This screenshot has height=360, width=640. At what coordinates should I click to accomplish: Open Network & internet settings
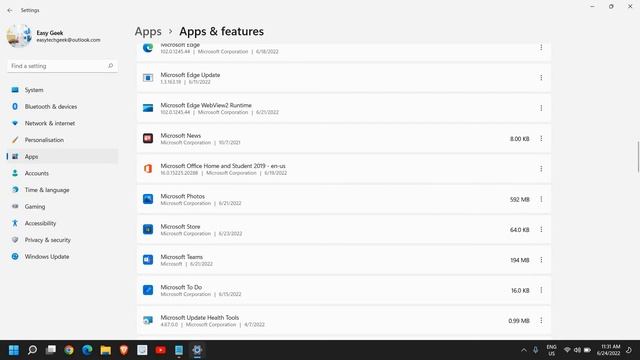click(62, 123)
